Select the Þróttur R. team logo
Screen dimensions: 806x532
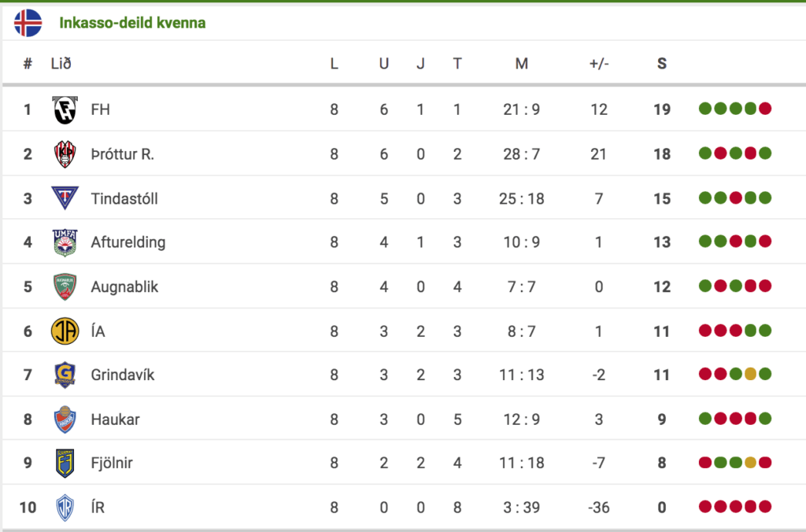65,153
